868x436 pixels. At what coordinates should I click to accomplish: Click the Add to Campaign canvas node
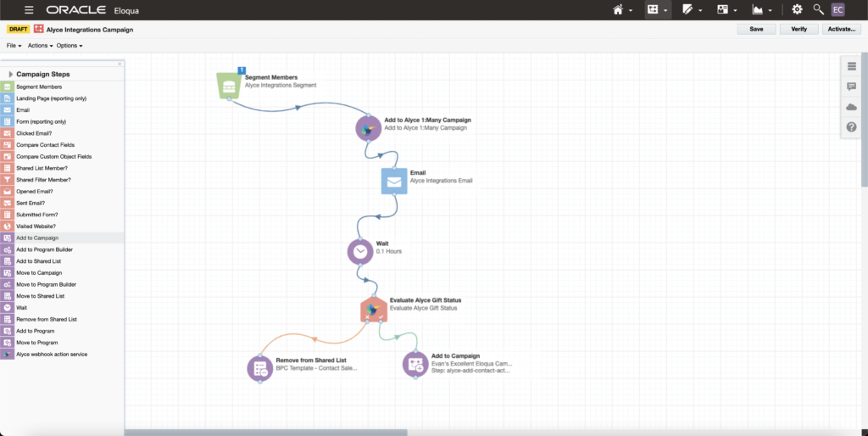tap(415, 364)
